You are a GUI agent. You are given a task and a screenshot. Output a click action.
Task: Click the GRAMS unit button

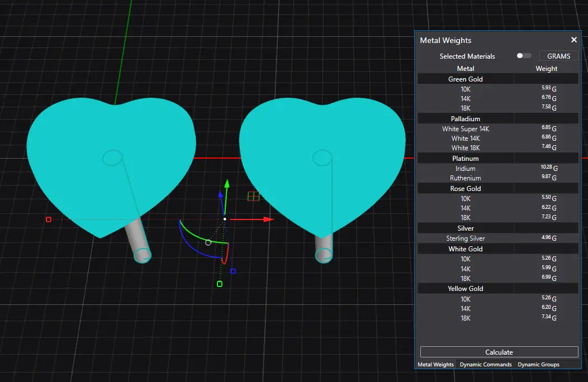coord(558,56)
